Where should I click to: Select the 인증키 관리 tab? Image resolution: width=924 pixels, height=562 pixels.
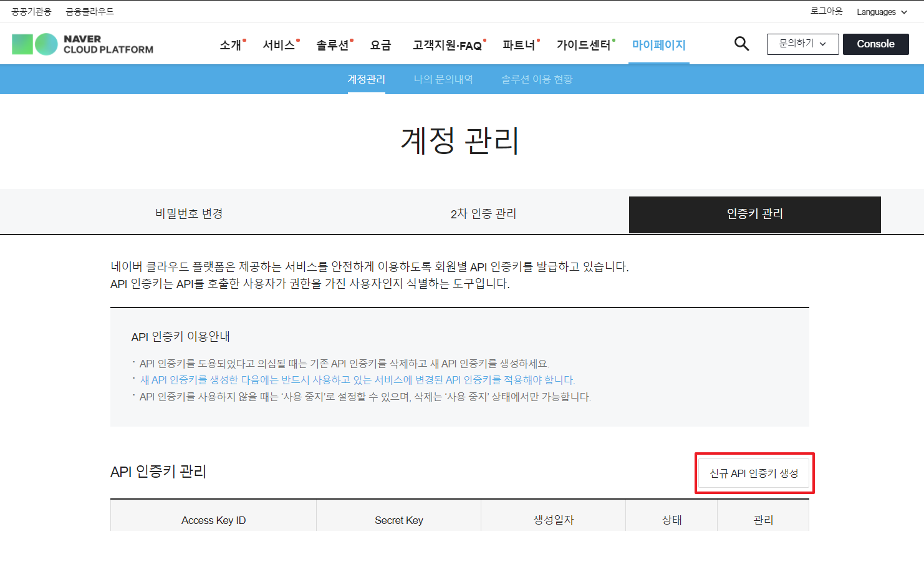click(x=754, y=214)
